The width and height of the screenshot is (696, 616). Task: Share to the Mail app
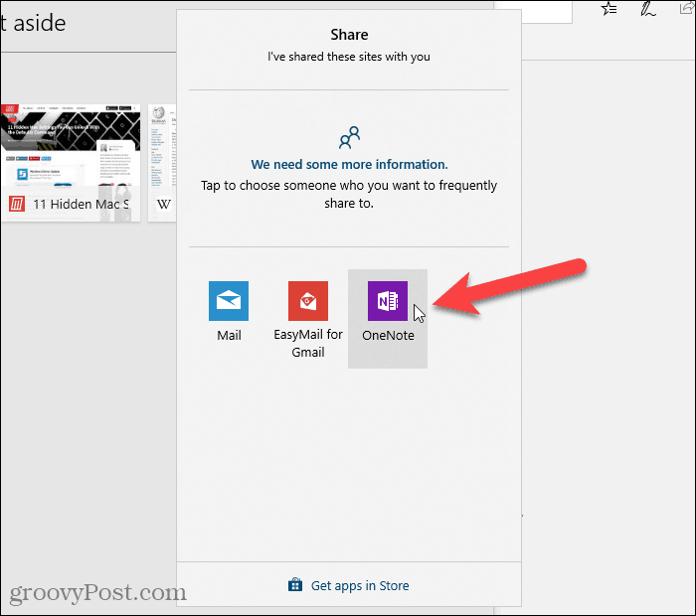click(x=229, y=311)
